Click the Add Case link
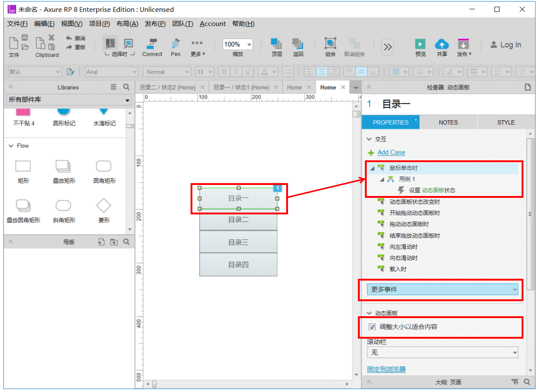The height and width of the screenshot is (392, 540). point(391,152)
